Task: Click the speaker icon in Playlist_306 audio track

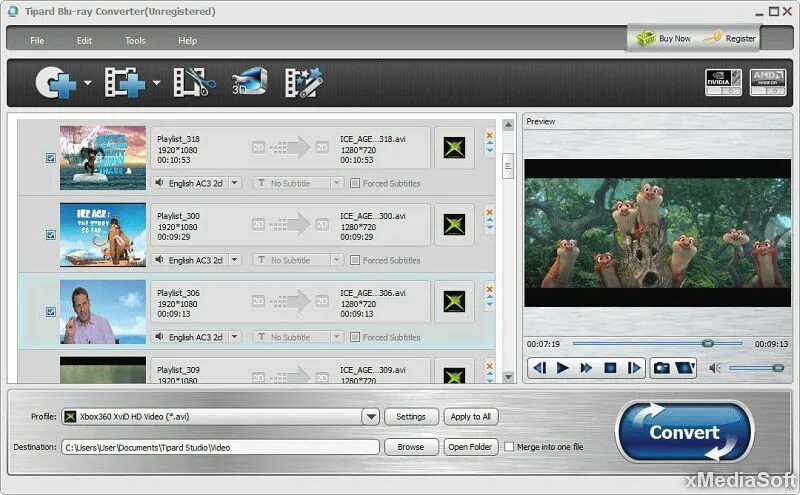Action: tap(159, 337)
